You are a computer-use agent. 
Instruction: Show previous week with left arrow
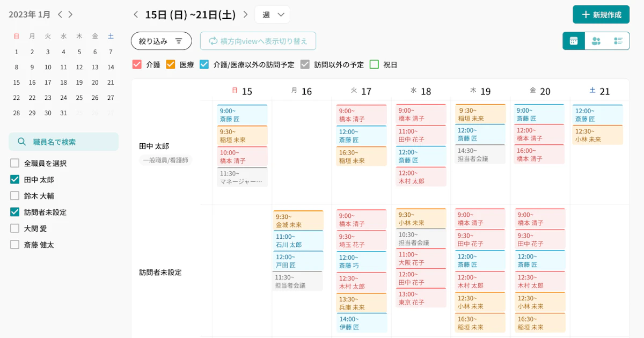pyautogui.click(x=136, y=14)
